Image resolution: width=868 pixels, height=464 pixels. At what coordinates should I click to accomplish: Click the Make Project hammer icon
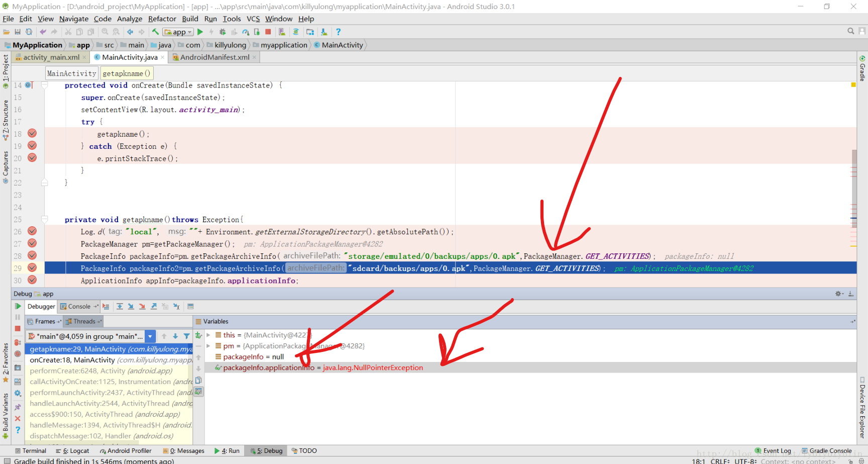[156, 32]
